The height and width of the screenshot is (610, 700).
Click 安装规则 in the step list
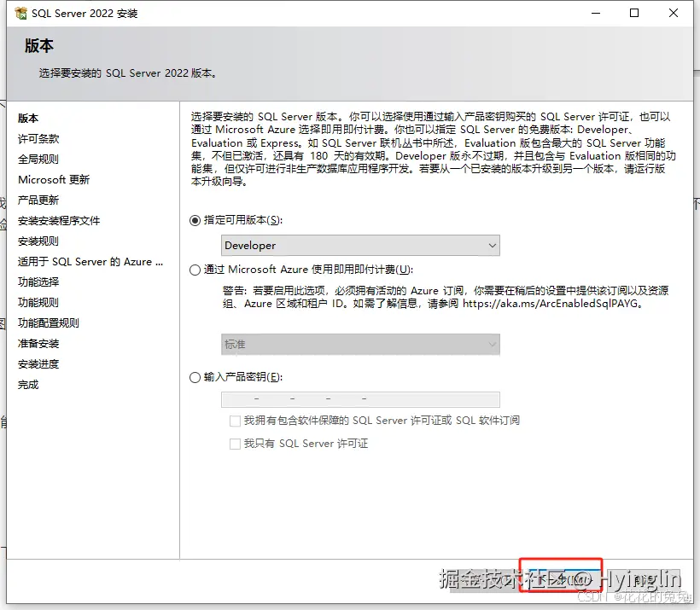[38, 241]
